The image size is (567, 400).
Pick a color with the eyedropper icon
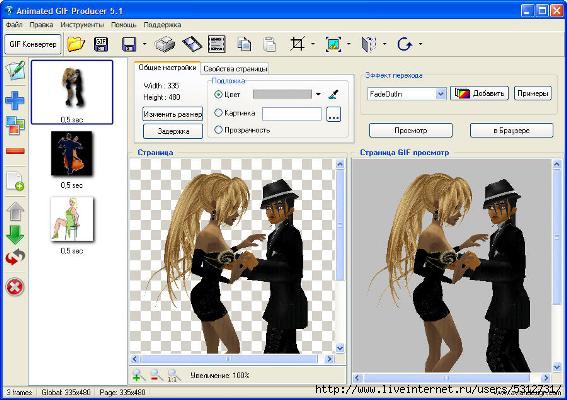click(x=333, y=94)
